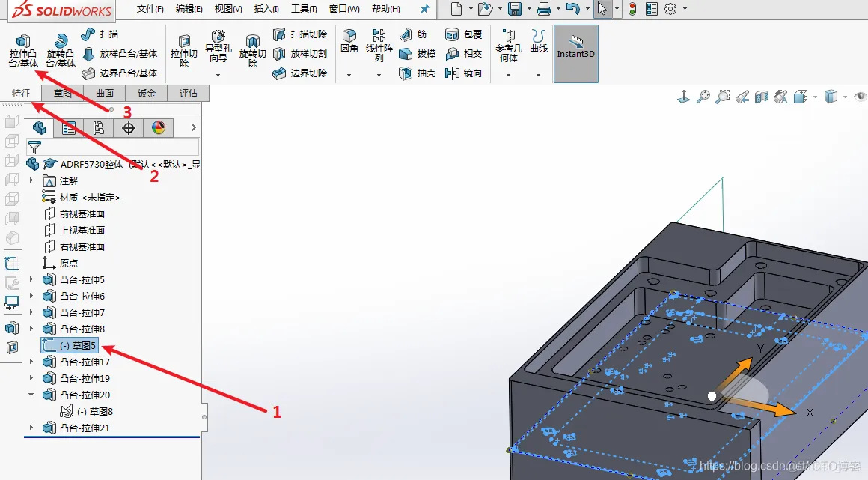This screenshot has height=480, width=868.
Task: Switch to the 评估 tab
Action: pyautogui.click(x=189, y=93)
